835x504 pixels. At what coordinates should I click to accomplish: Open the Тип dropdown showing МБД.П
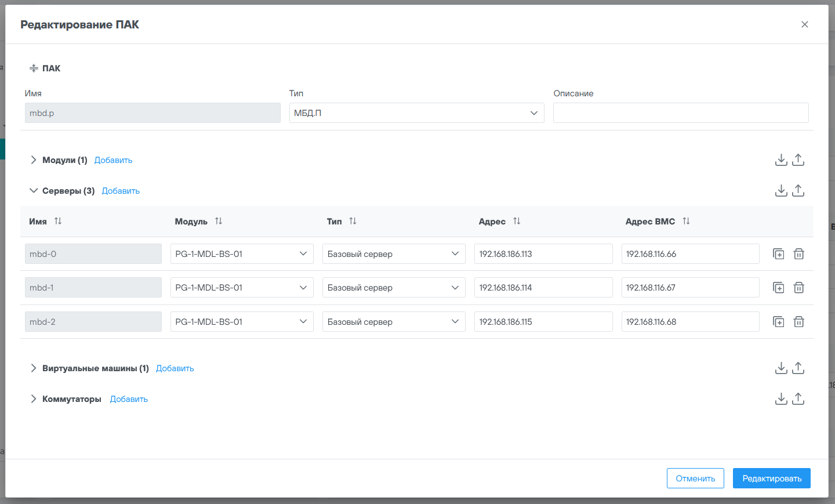click(x=416, y=113)
